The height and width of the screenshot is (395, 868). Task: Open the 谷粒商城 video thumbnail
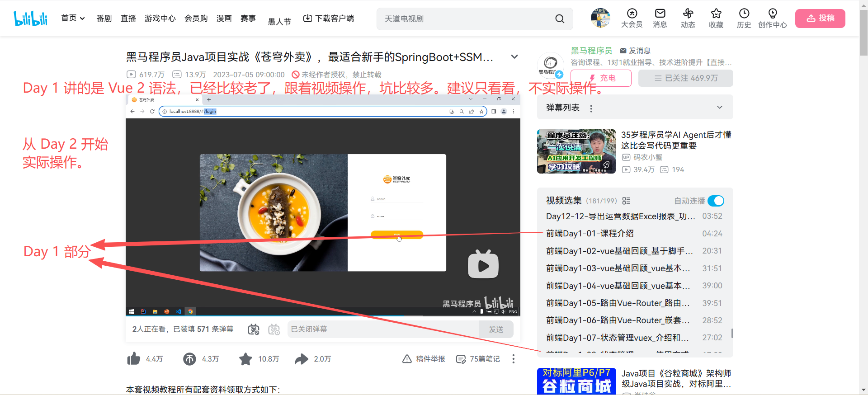576,381
